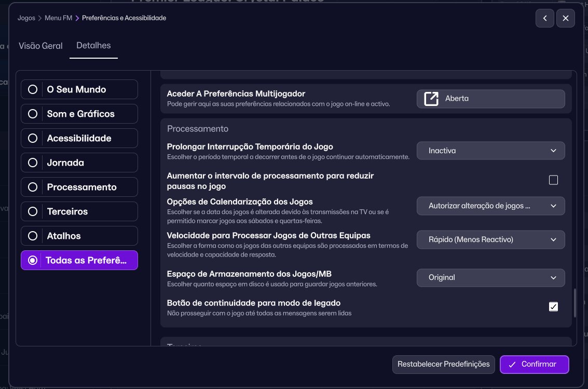Switch to the 'Visão Geral' tab

tap(40, 46)
